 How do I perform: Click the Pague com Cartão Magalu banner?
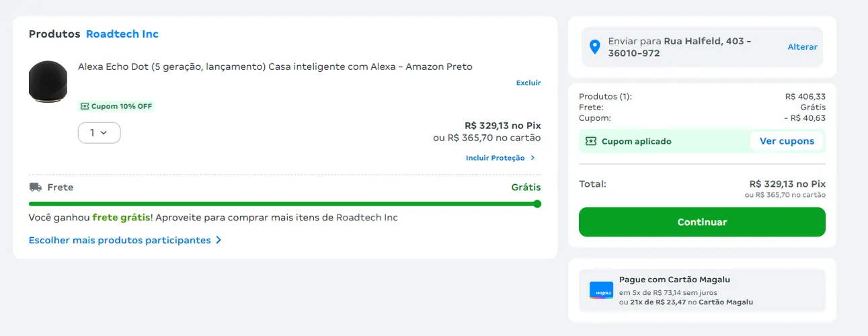[702, 290]
